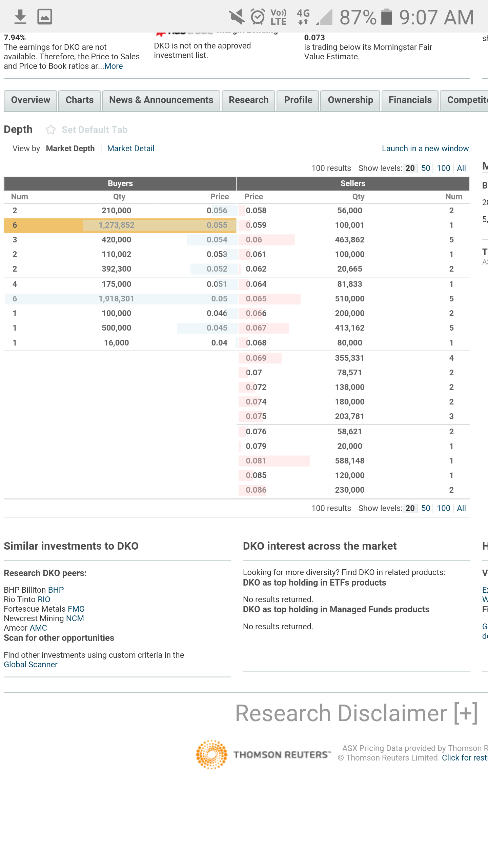Viewport: 488px width, 868px height.
Task: Show All levels at top of table
Action: coord(461,168)
